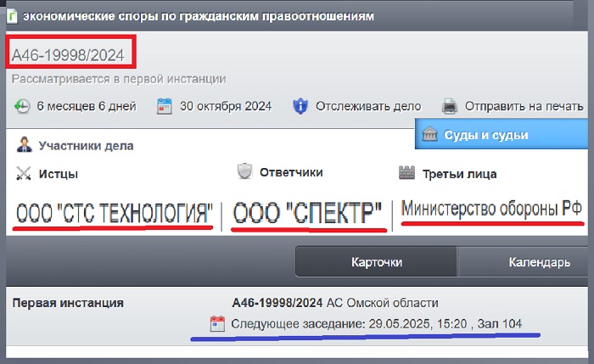Click the Первая инстанция row label

(x=68, y=303)
